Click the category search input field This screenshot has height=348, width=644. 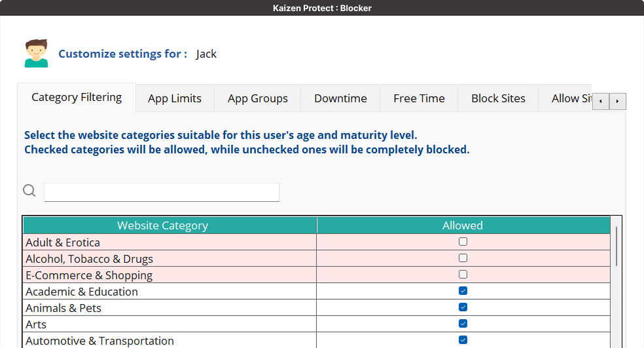coord(162,192)
